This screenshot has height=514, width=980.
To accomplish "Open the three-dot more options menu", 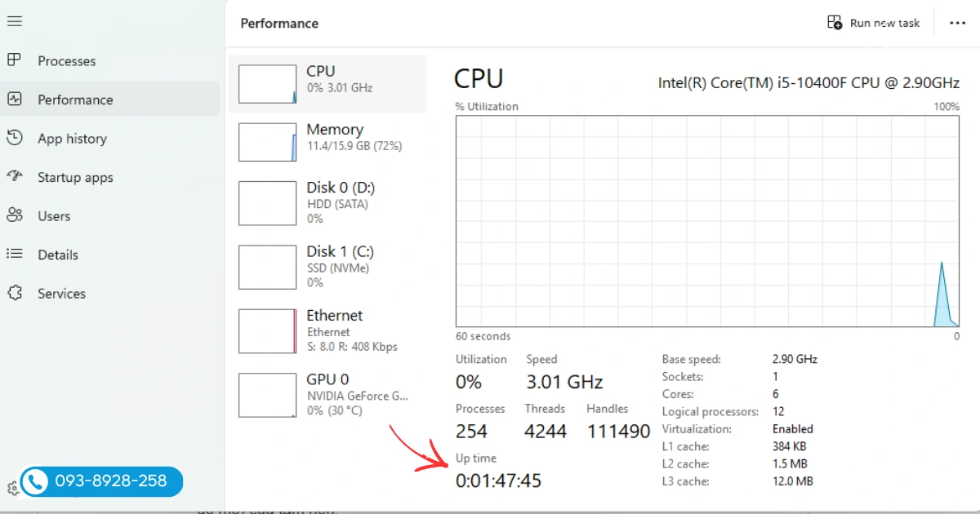I will 957,23.
